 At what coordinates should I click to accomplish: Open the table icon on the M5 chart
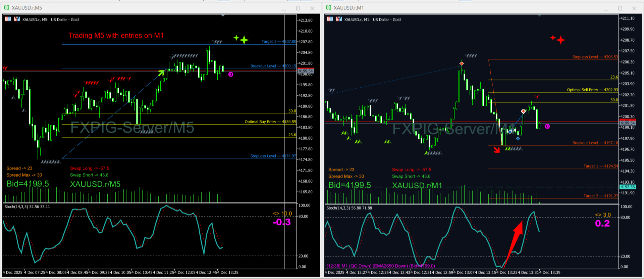click(x=8, y=19)
